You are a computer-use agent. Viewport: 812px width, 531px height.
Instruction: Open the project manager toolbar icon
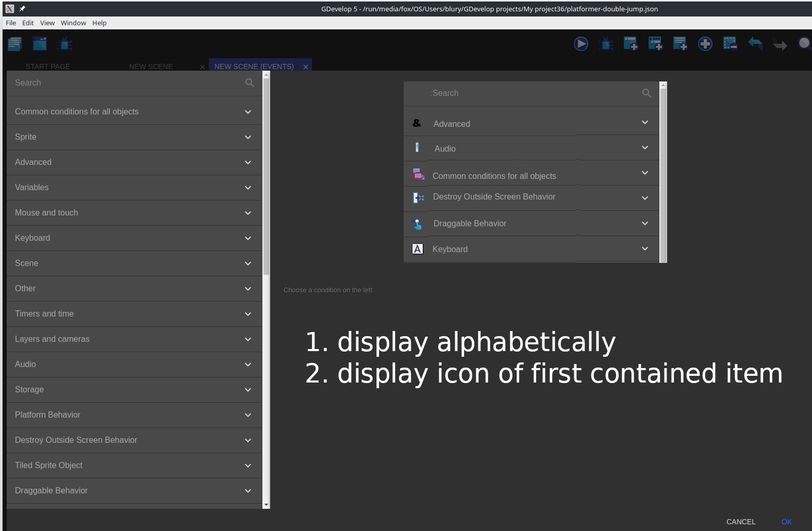(14, 44)
